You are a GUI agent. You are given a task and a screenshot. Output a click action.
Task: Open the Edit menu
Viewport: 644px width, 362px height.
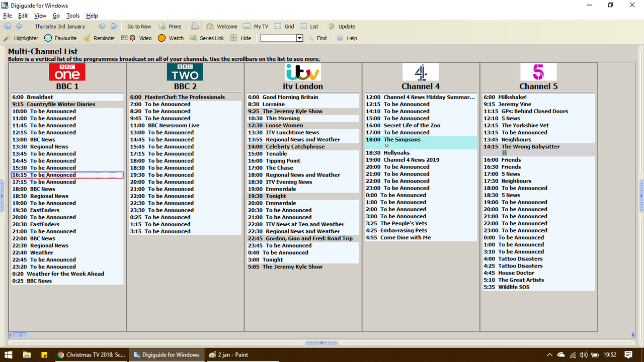(x=23, y=16)
